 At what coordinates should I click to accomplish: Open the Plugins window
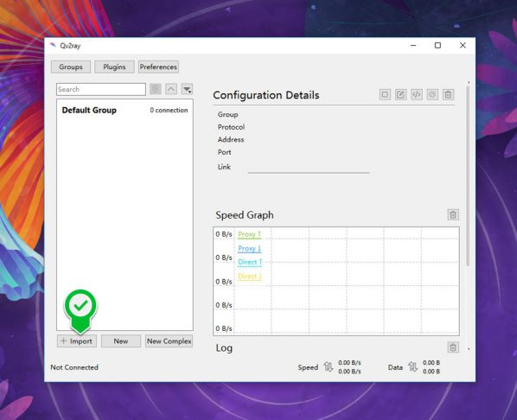114,67
